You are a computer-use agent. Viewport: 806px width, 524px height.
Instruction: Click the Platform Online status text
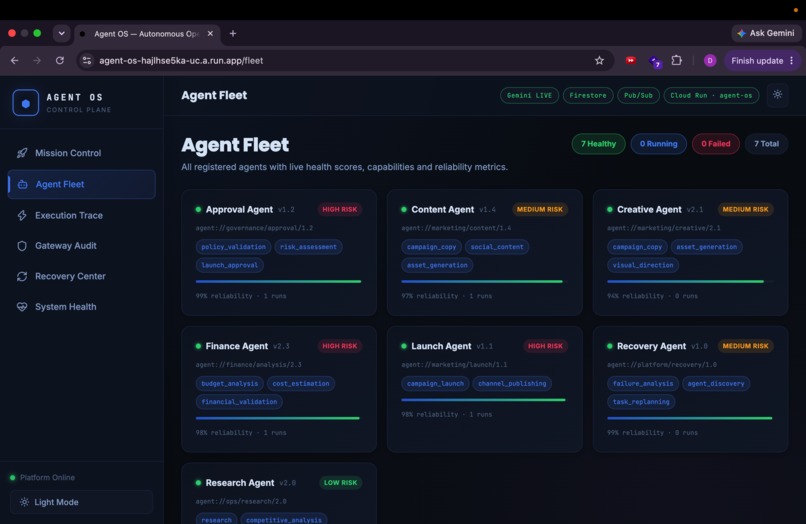point(47,478)
